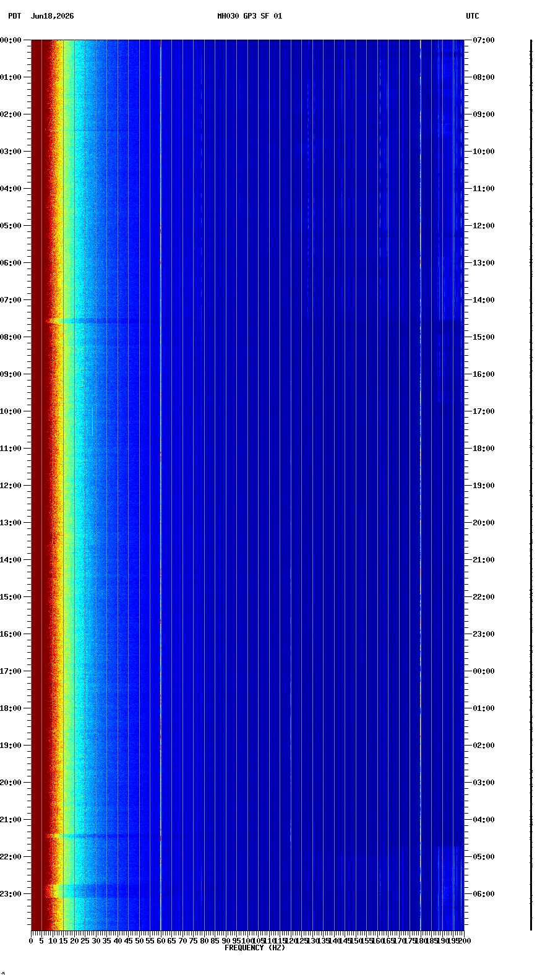Image resolution: width=558 pixels, height=980 pixels.
Task: Select 14:00 on the PDT time axis
Action: pyautogui.click(x=11, y=560)
